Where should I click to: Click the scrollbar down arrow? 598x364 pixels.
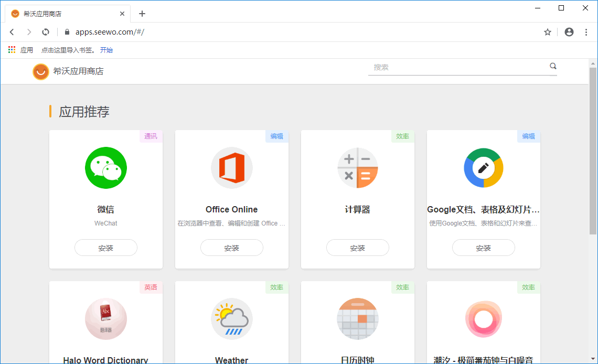click(x=593, y=359)
